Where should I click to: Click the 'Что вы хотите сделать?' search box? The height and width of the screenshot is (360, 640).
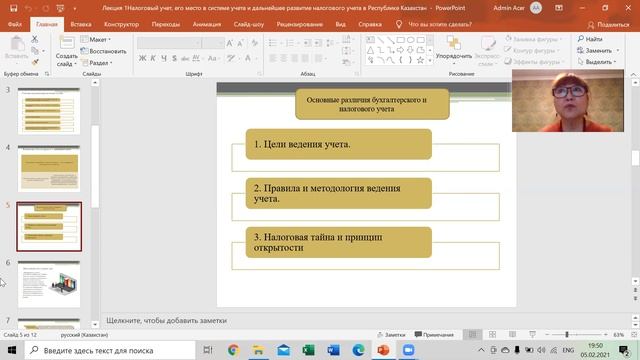coord(440,24)
